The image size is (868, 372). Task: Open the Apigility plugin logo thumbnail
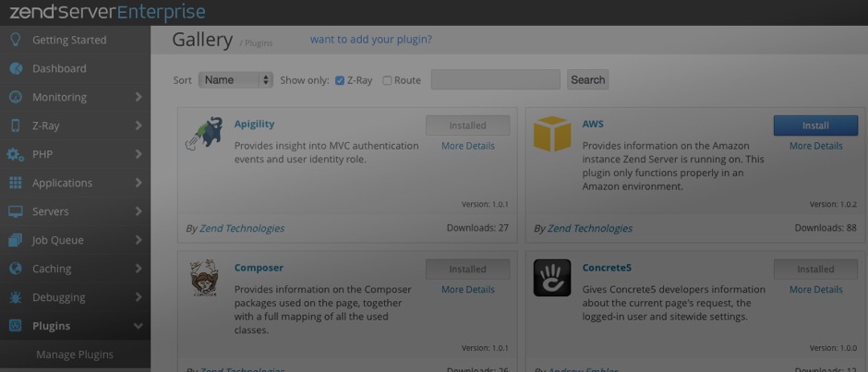coord(204,135)
